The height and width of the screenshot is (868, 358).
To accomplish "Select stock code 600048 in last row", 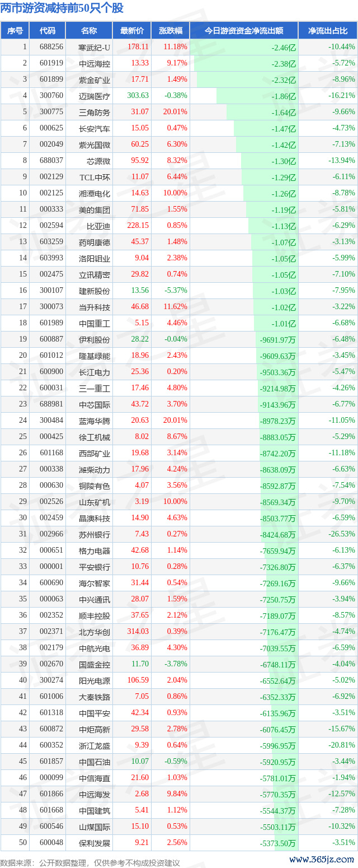I will 51,843.
